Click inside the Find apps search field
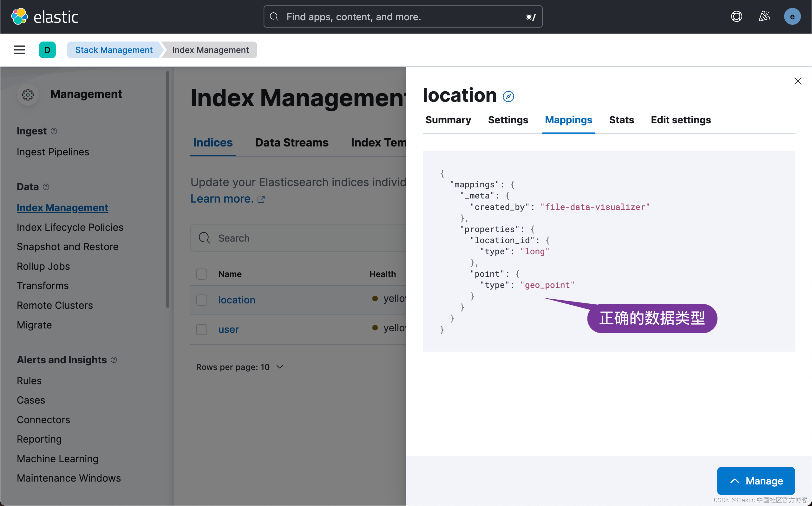Screen dimensions: 812x506 tap(402, 16)
